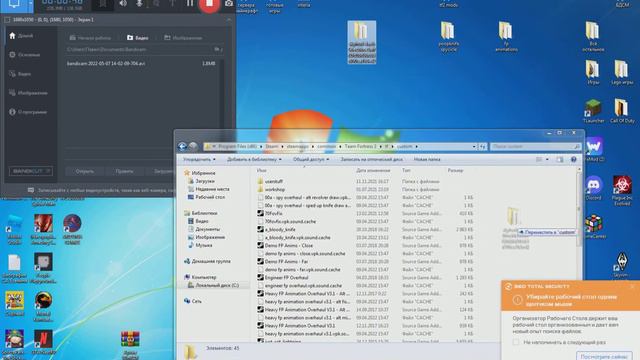Close the 360 Total Security popup
This screenshot has height=360, width=640.
point(632,287)
